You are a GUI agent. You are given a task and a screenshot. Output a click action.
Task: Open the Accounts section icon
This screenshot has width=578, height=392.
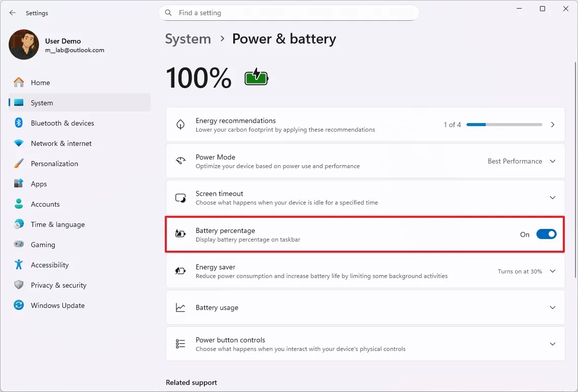19,204
